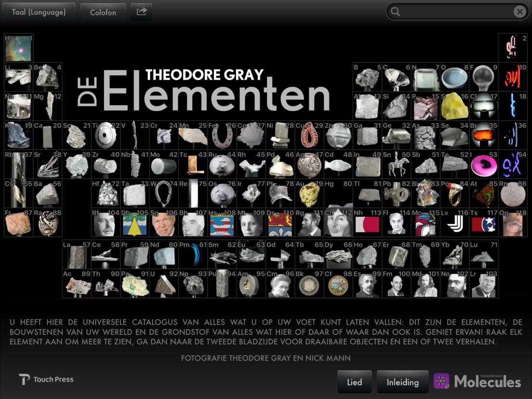
Task: Play the Lied song button
Action: click(x=354, y=382)
